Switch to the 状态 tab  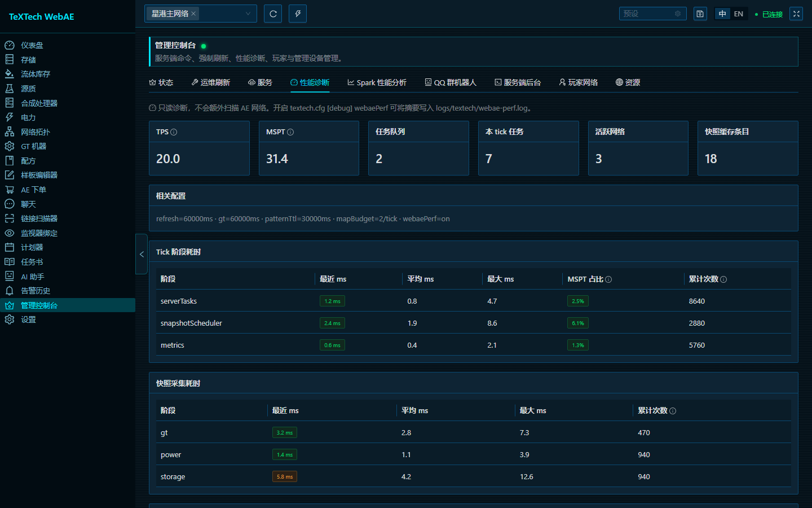pyautogui.click(x=161, y=82)
